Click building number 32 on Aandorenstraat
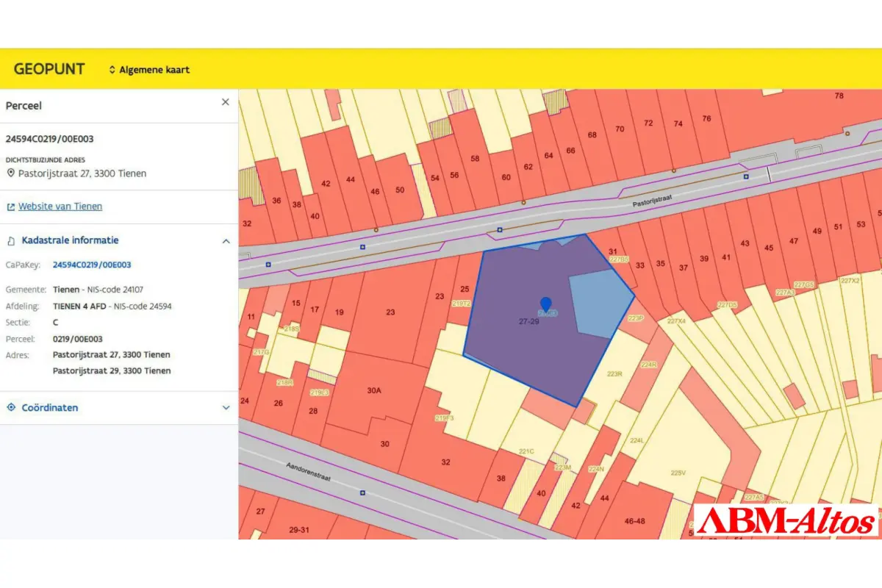Viewport: 882px width, 588px height. click(445, 462)
